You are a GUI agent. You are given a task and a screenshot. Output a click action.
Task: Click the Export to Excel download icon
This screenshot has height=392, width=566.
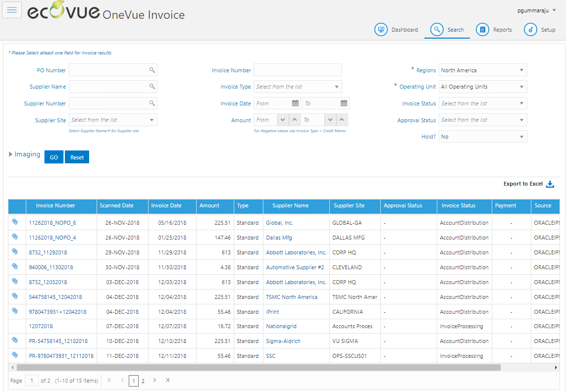[x=550, y=184]
